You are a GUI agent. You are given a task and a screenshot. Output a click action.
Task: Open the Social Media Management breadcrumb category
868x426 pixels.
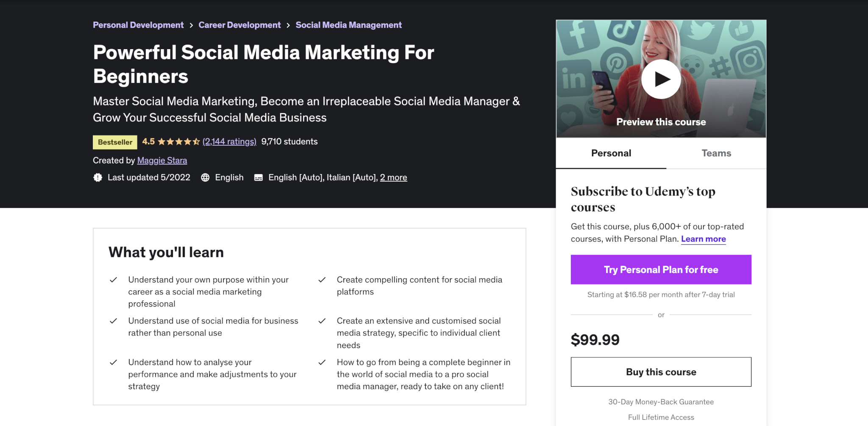348,25
